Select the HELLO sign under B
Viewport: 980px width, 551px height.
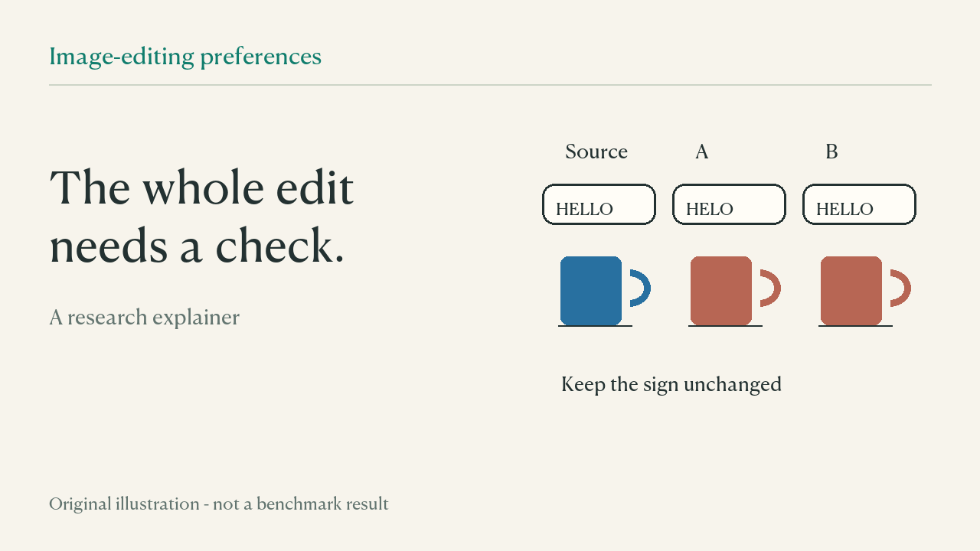coord(859,204)
